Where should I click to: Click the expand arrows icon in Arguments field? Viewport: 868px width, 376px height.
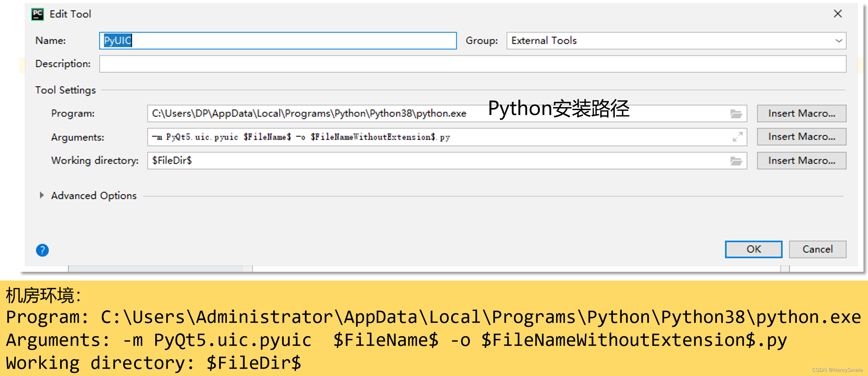(x=738, y=137)
